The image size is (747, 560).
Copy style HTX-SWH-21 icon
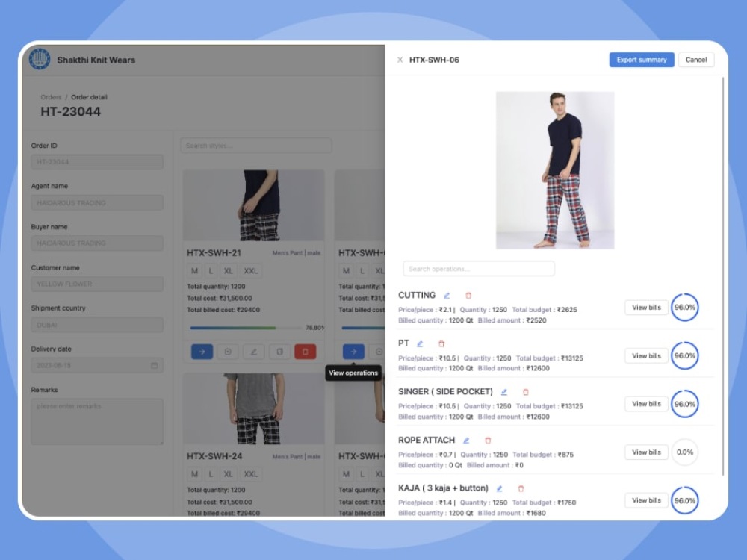pyautogui.click(x=279, y=352)
